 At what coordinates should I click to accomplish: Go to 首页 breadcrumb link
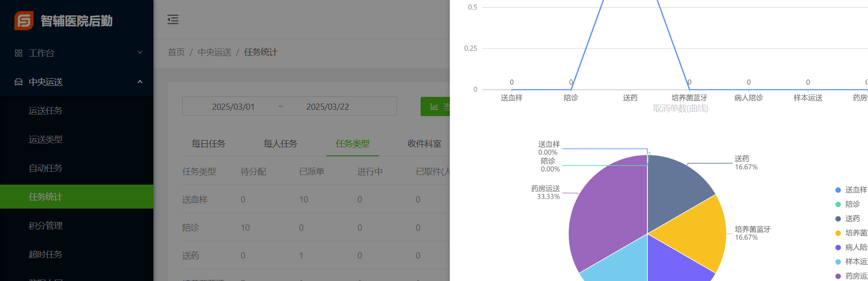(176, 52)
